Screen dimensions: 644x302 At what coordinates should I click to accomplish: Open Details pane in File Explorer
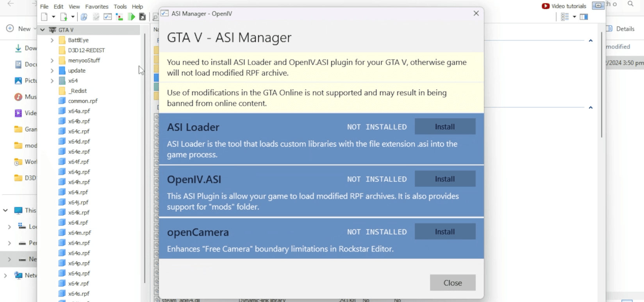620,29
